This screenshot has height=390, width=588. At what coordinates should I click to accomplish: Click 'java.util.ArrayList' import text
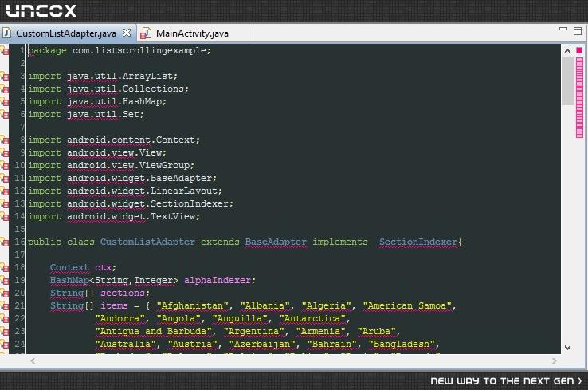pyautogui.click(x=120, y=77)
